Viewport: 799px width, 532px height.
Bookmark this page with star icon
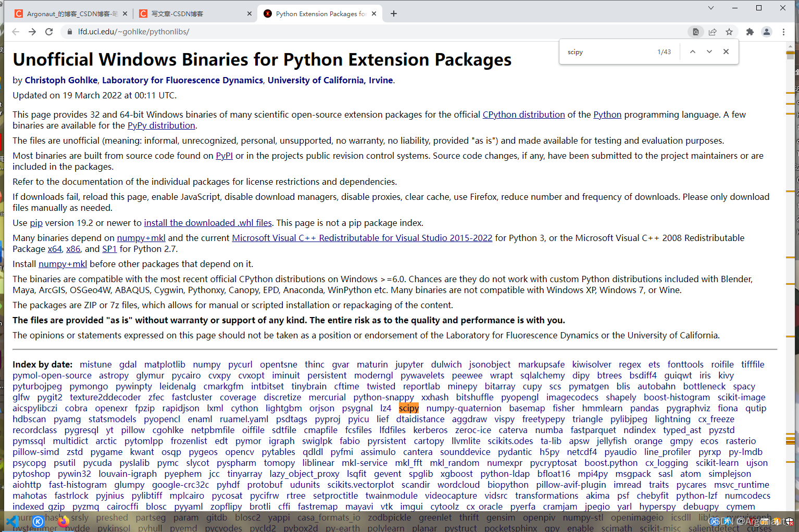coord(729,32)
